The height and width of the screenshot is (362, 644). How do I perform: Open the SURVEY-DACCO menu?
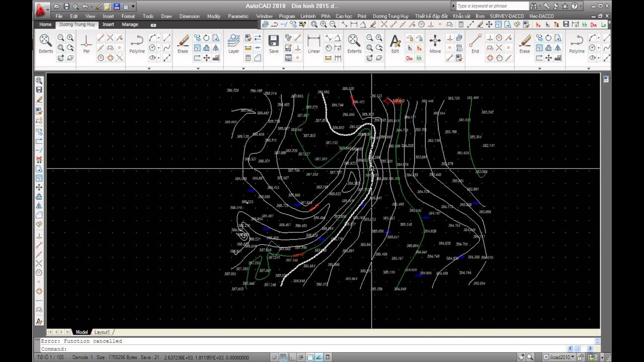point(507,16)
